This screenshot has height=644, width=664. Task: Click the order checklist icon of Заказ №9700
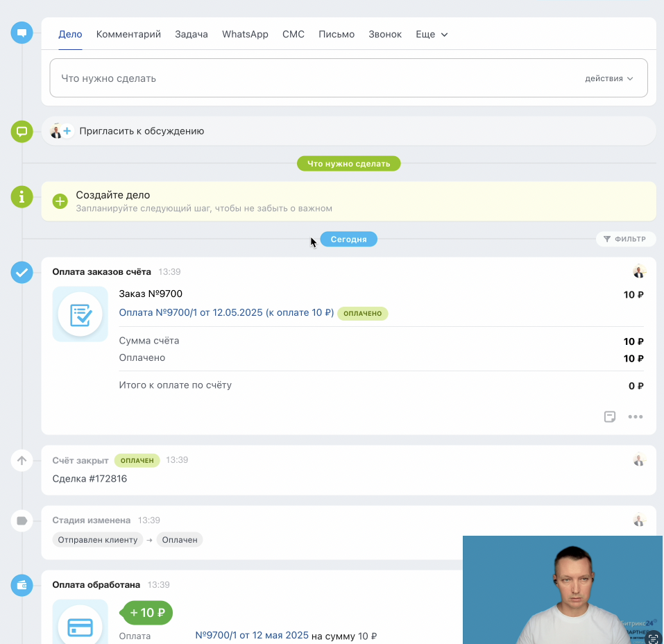point(80,314)
